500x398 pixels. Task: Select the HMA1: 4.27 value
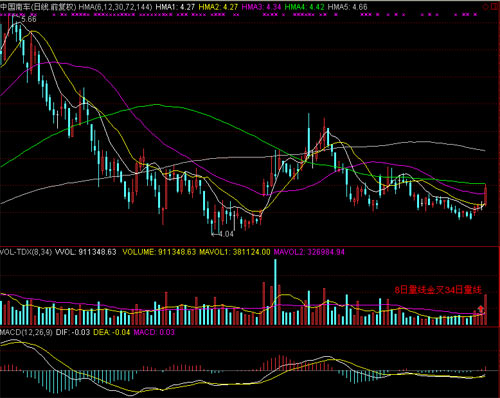pos(175,7)
